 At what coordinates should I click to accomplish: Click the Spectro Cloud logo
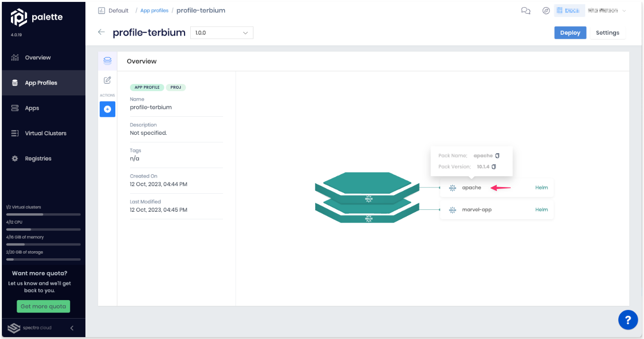[30, 328]
